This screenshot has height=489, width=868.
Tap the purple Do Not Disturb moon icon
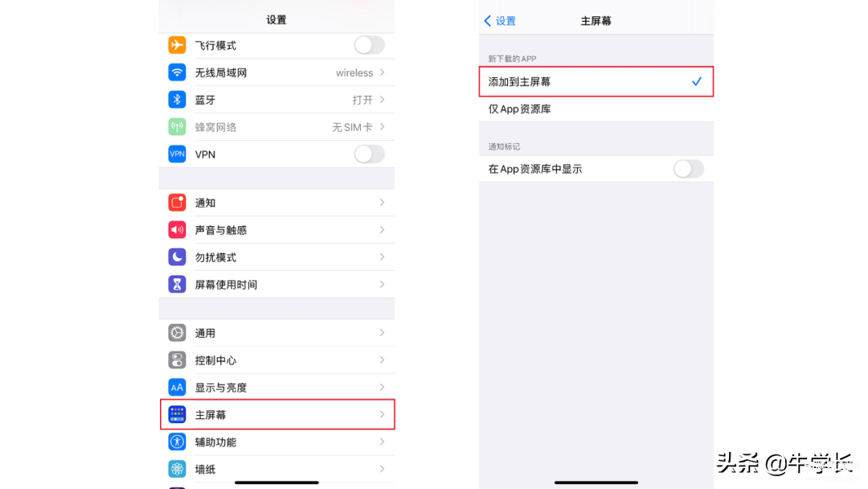click(x=177, y=257)
